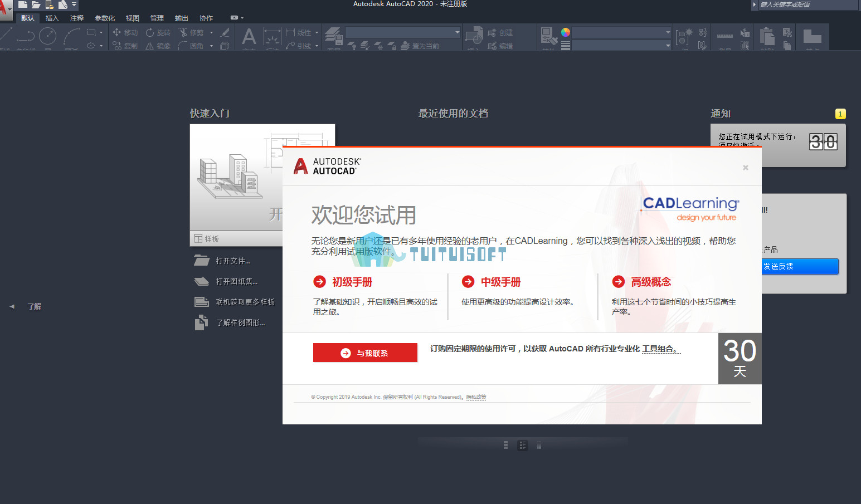Click the rainbow object color wheel

click(x=566, y=32)
